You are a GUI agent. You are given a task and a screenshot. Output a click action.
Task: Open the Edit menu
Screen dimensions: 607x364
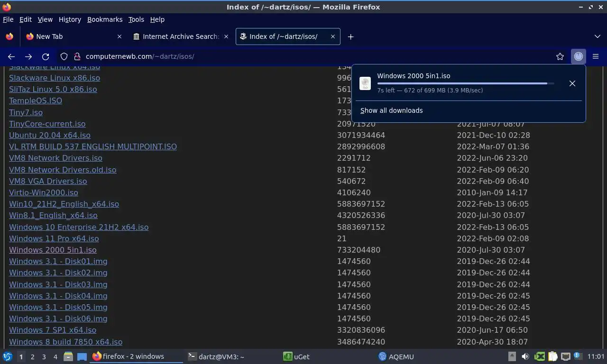click(x=26, y=19)
